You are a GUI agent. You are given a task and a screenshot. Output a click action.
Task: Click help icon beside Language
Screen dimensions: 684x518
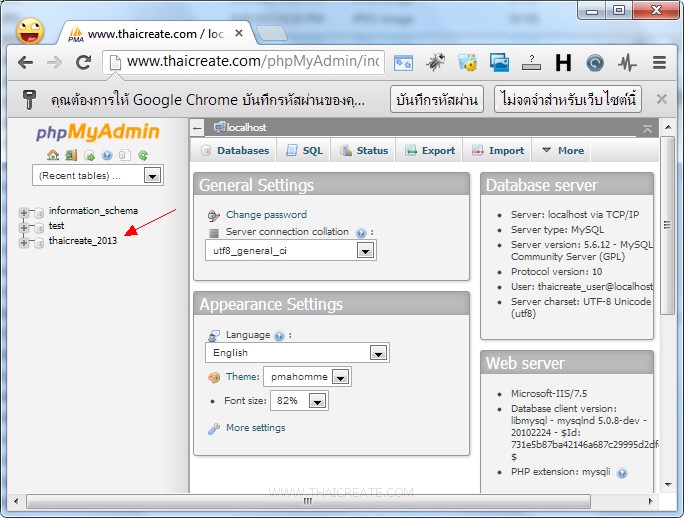(279, 336)
